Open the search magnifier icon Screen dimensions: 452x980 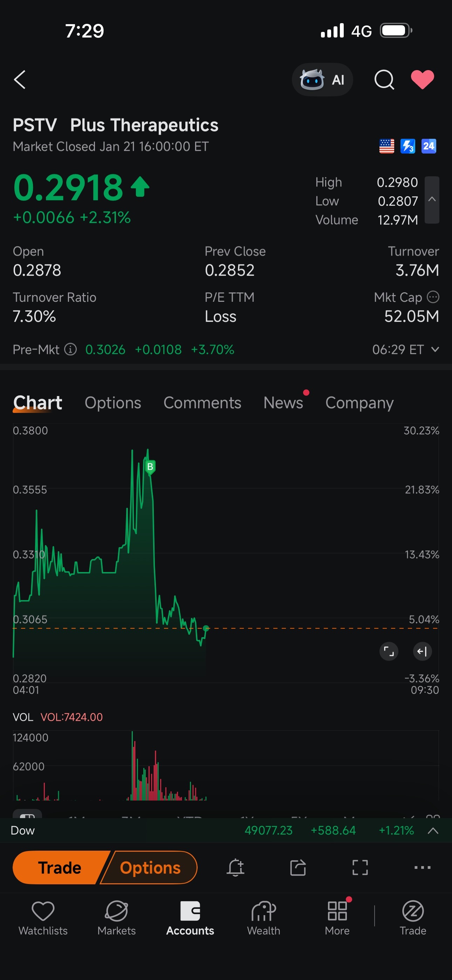pyautogui.click(x=384, y=80)
